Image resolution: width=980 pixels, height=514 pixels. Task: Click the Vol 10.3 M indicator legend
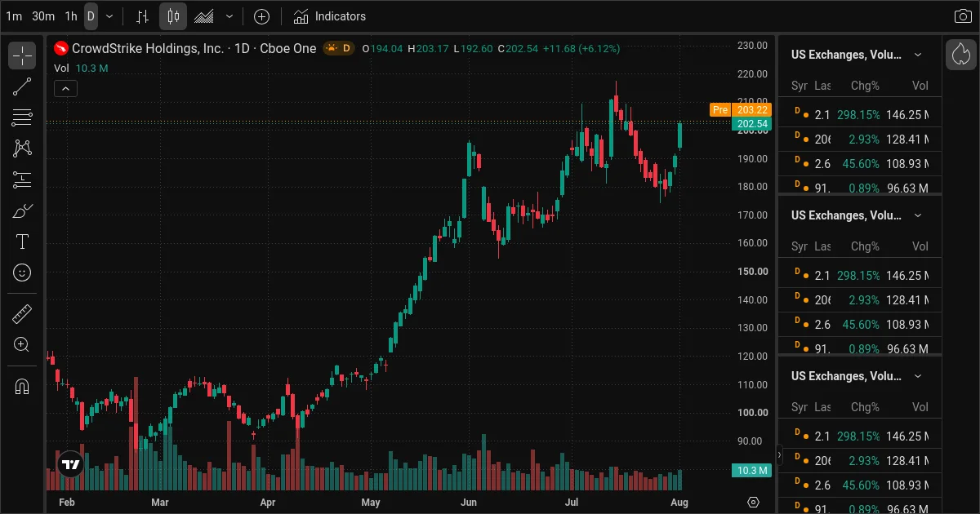pos(82,69)
